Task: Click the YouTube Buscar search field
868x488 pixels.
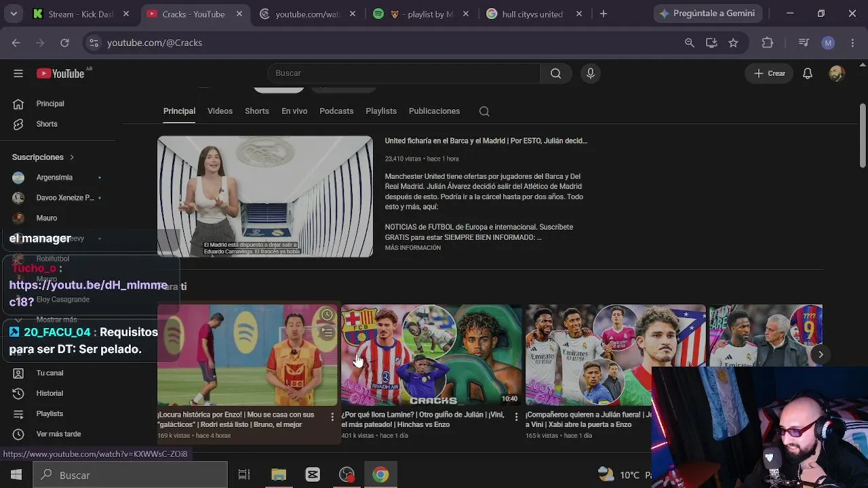Action: (403, 73)
